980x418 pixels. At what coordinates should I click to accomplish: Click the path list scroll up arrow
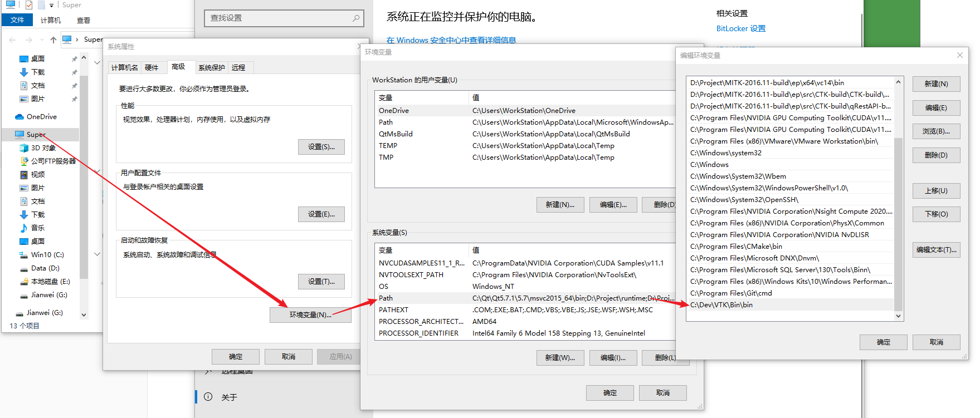(x=898, y=82)
